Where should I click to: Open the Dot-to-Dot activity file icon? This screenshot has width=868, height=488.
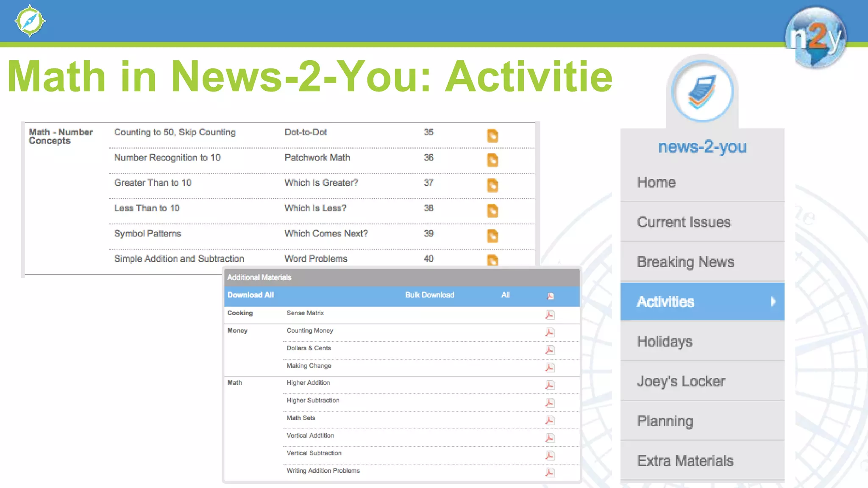tap(492, 136)
